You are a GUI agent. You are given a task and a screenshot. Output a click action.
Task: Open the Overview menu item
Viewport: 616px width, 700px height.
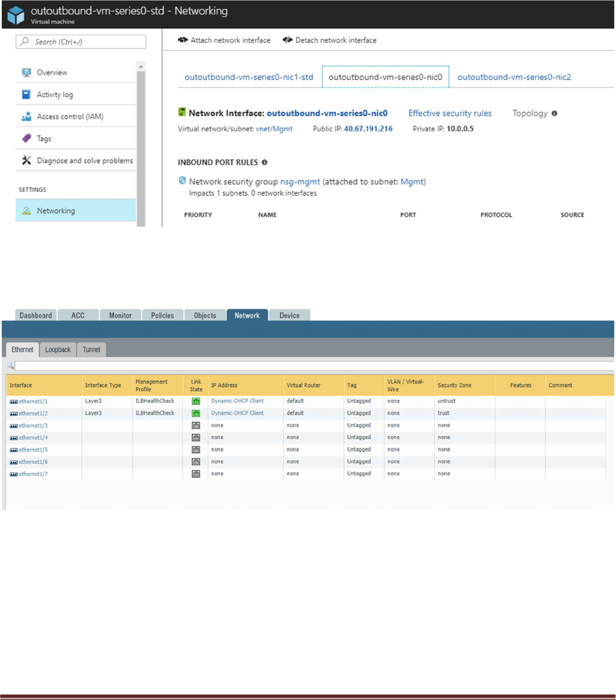[x=76, y=72]
